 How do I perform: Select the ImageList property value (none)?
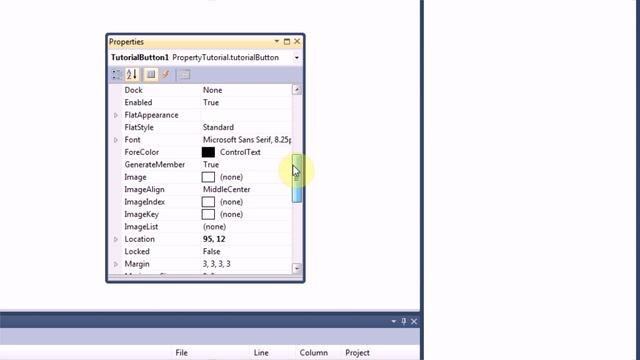click(214, 227)
